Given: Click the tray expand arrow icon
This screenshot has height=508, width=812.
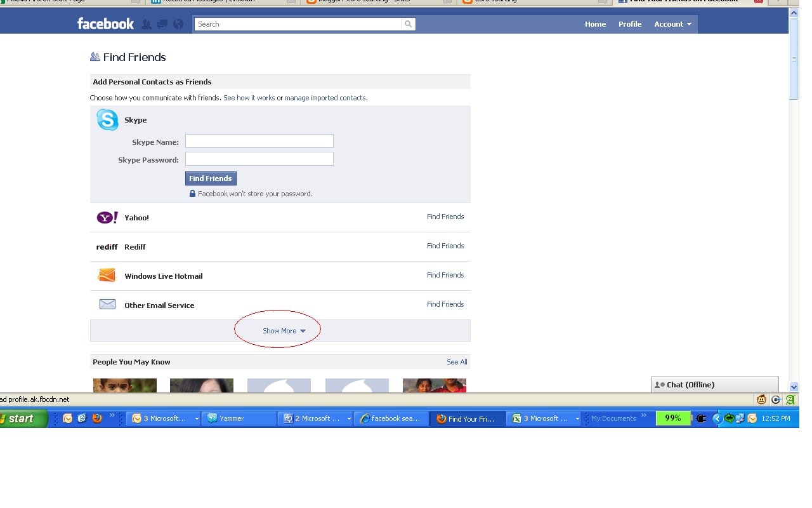Looking at the screenshot, I should point(717,418).
